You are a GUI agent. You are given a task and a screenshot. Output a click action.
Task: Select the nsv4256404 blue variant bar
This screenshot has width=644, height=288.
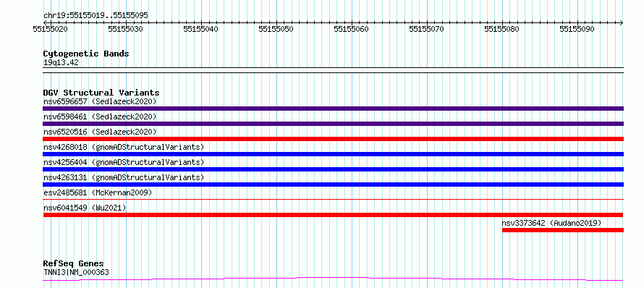(x=333, y=169)
